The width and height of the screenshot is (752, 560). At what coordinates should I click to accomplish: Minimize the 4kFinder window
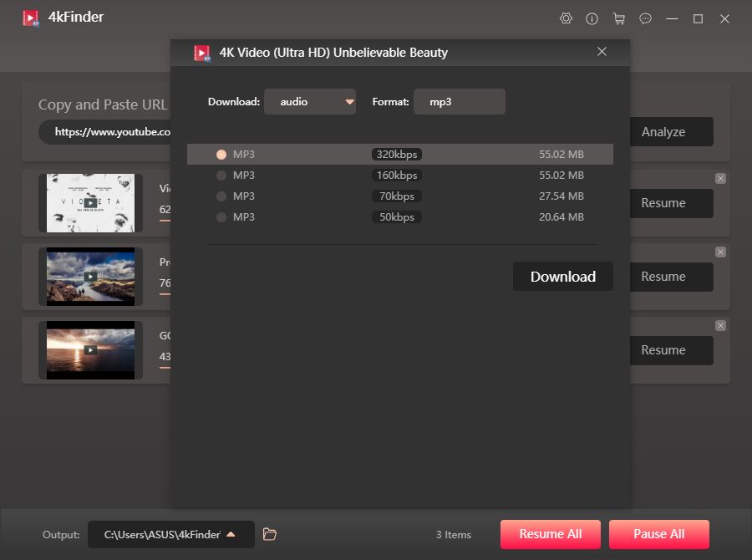672,18
